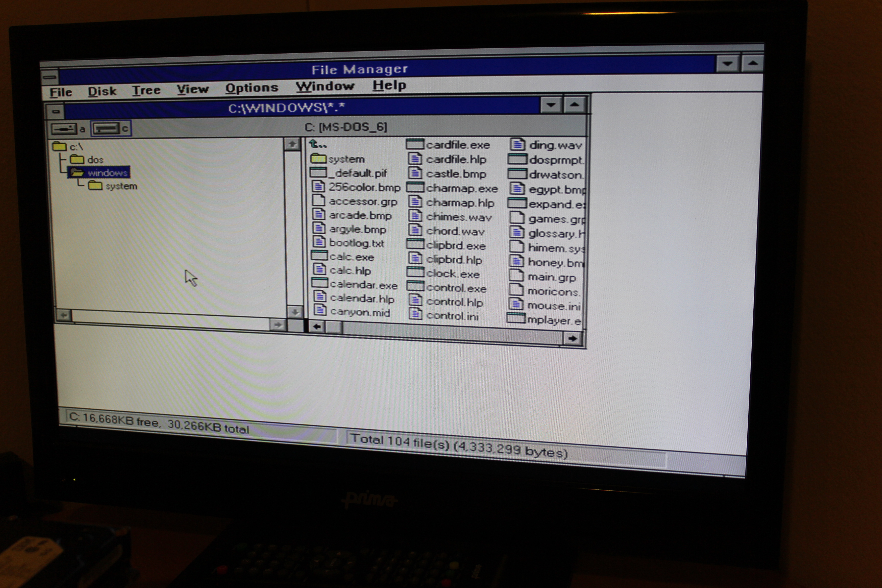Select ding.wav document icon
The width and height of the screenshot is (882, 588).
pyautogui.click(x=518, y=145)
